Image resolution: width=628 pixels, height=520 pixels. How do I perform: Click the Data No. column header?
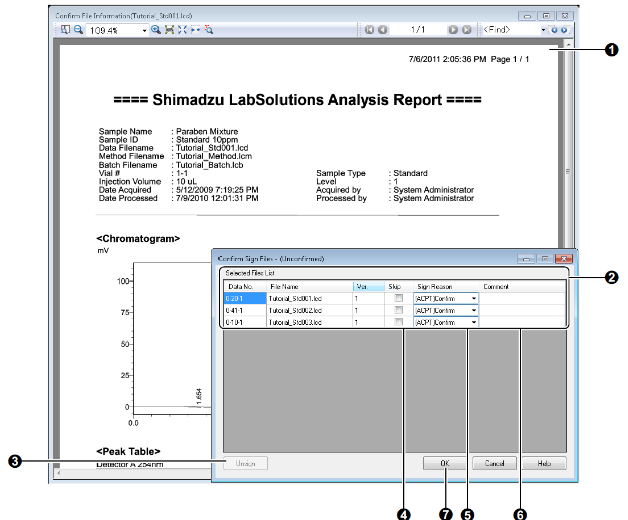245,286
